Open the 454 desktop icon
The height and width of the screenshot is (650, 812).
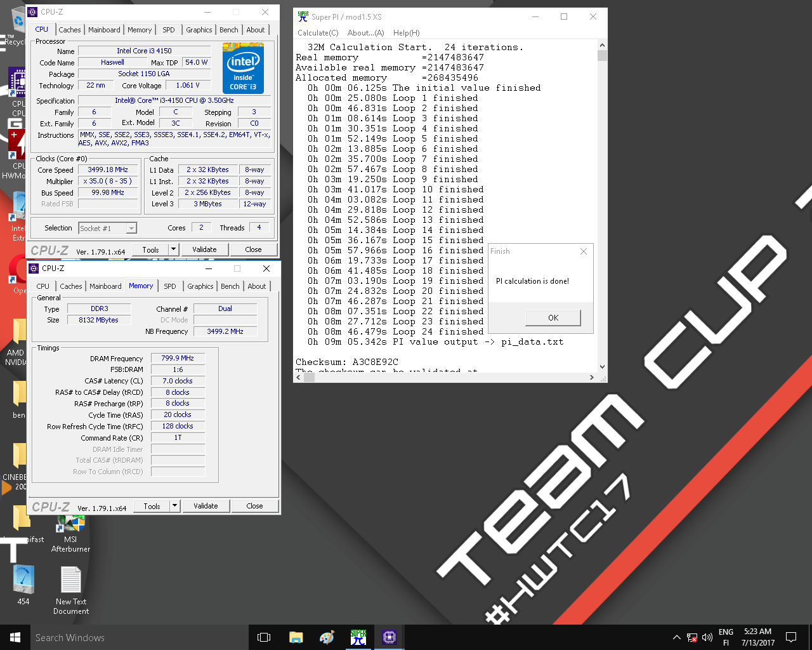23,585
